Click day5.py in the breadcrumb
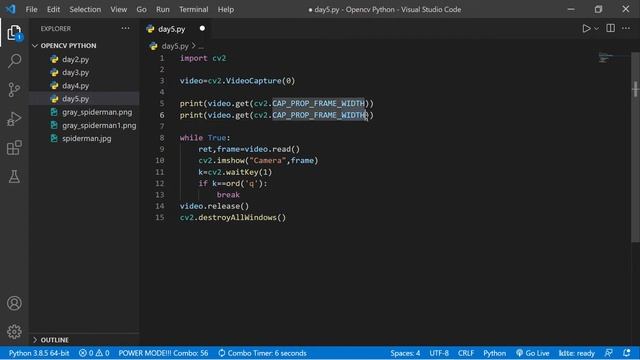 pos(175,46)
